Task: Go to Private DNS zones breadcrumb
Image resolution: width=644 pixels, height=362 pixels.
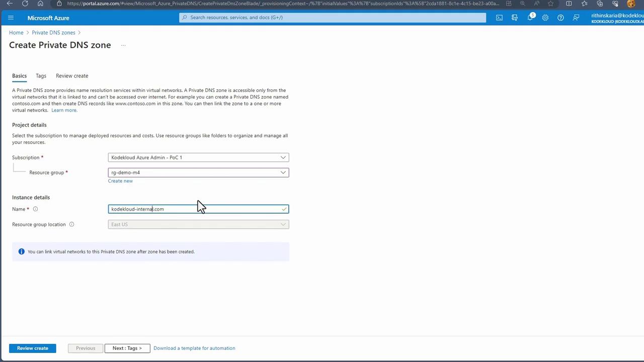Action: pos(53,33)
